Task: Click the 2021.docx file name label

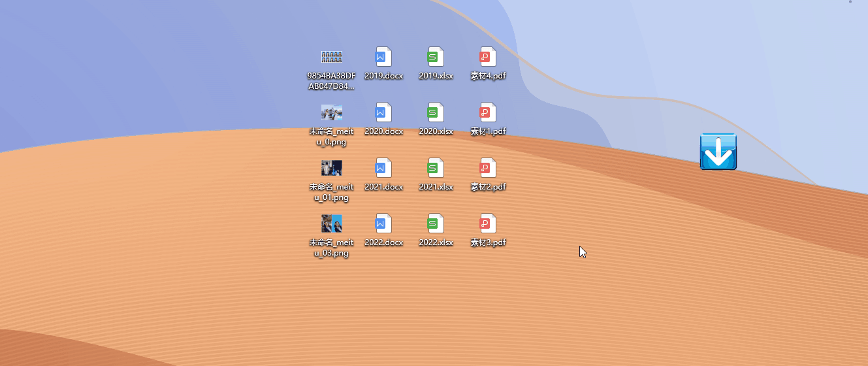Action: coord(383,187)
